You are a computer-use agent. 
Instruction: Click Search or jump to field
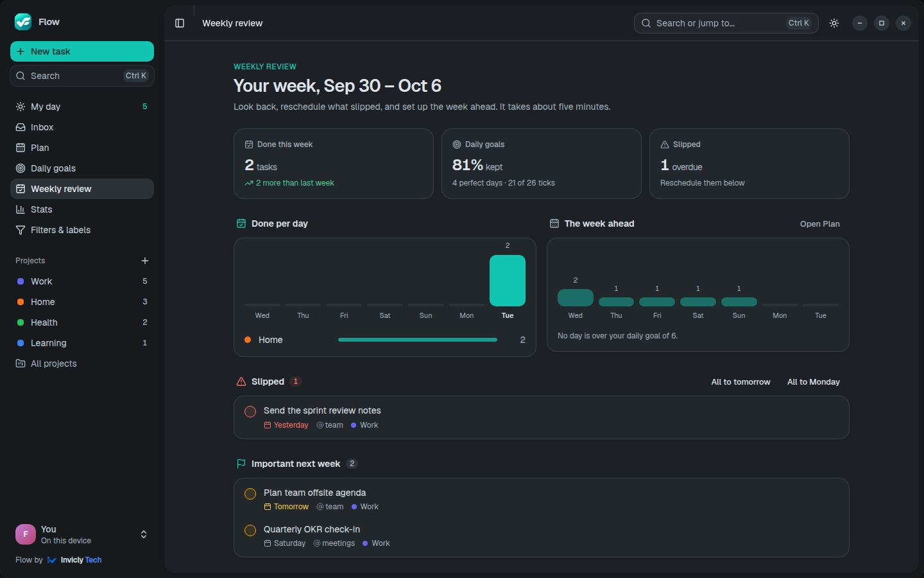[726, 23]
